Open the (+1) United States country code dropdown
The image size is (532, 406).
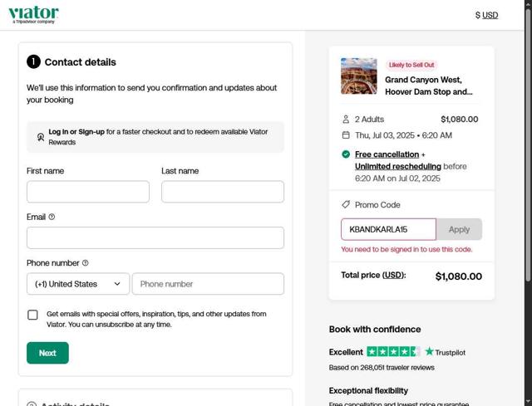(78, 284)
